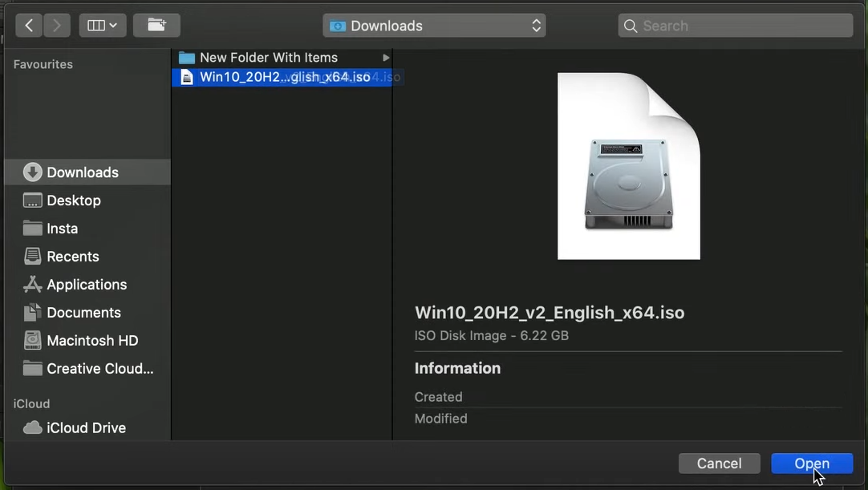This screenshot has width=868, height=490.
Task: Open the selected ISO file
Action: (812, 464)
